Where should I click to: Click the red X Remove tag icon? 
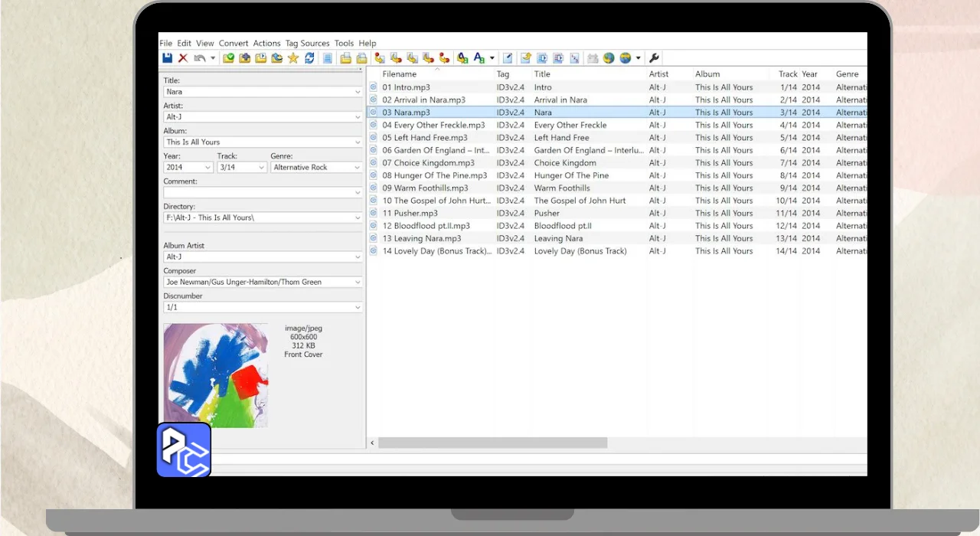(x=183, y=58)
